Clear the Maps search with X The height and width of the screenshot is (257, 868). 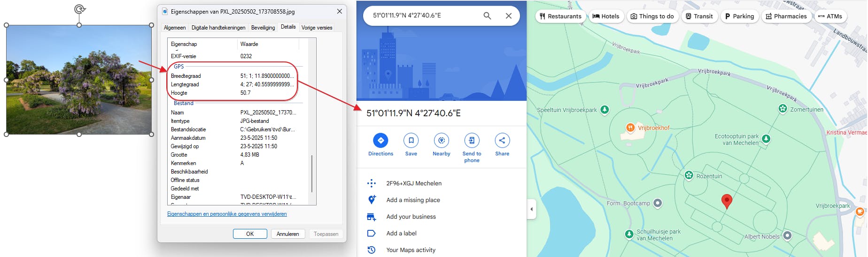coord(509,15)
